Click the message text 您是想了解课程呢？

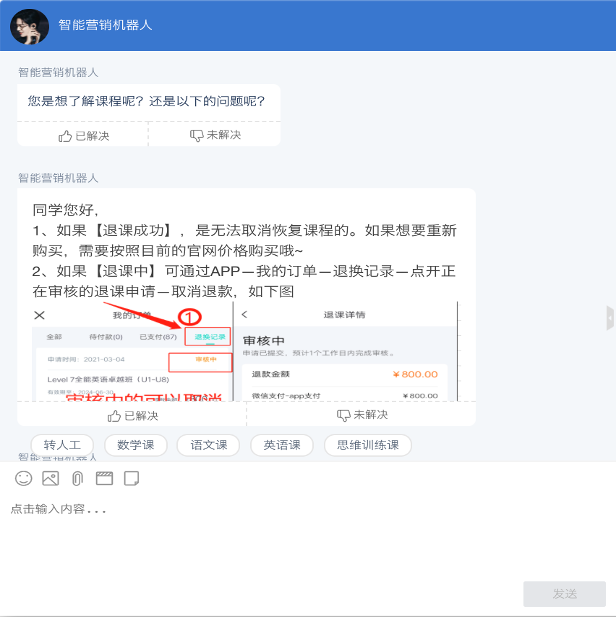tap(85, 101)
